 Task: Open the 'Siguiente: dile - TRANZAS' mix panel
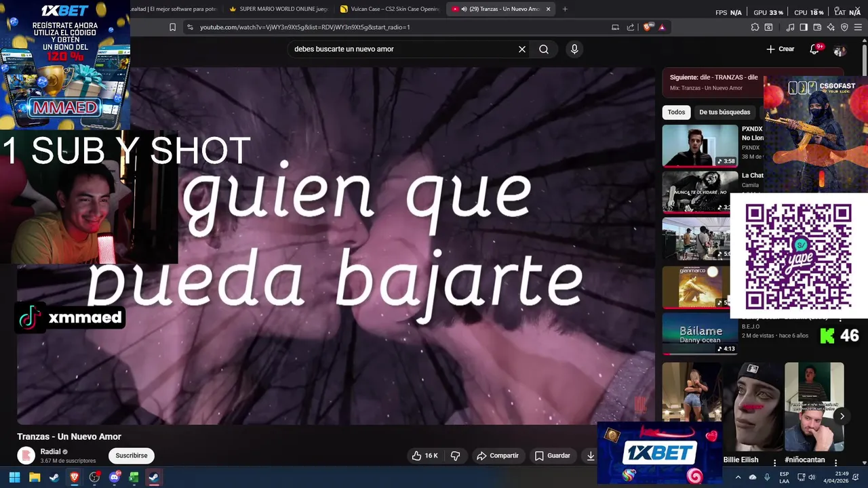click(x=713, y=82)
